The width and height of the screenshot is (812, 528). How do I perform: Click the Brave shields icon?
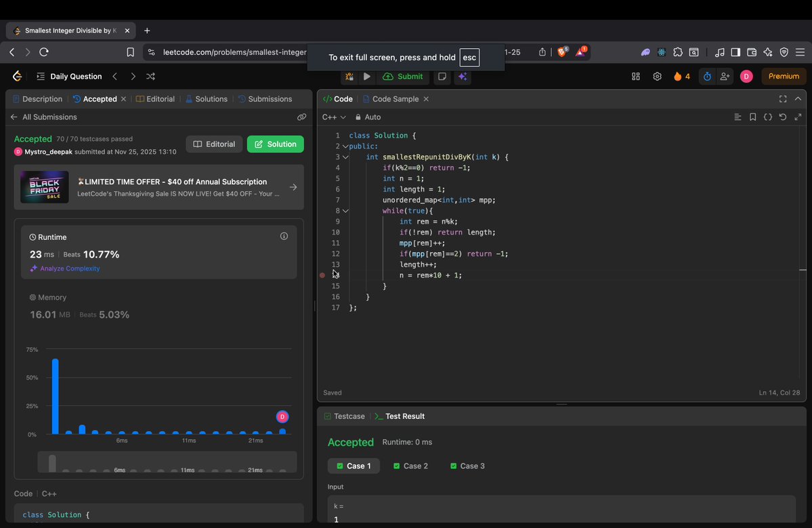tap(562, 52)
